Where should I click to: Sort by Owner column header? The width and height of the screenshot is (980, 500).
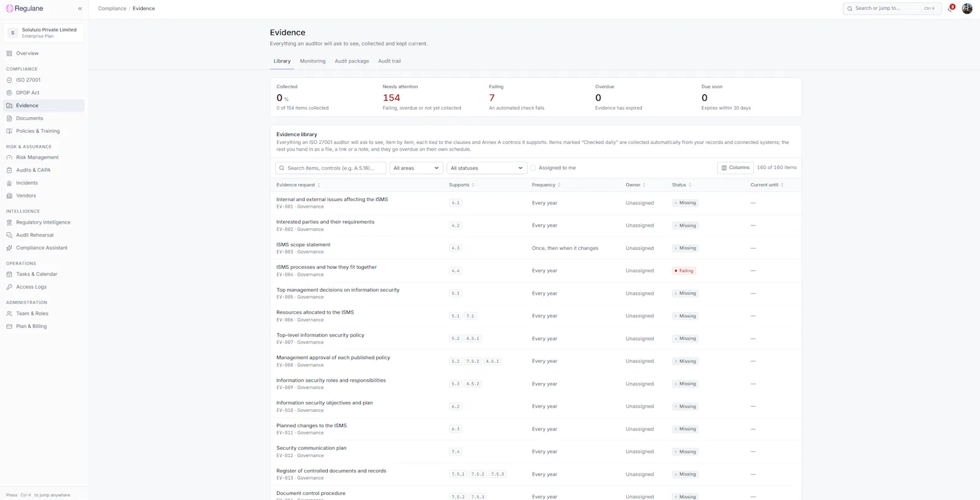(x=636, y=185)
